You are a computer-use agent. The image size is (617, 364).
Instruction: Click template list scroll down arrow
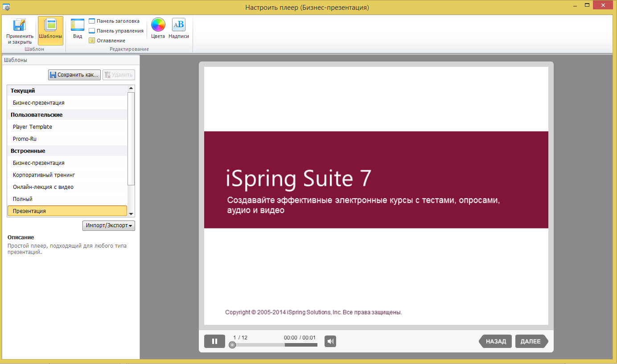[131, 214]
